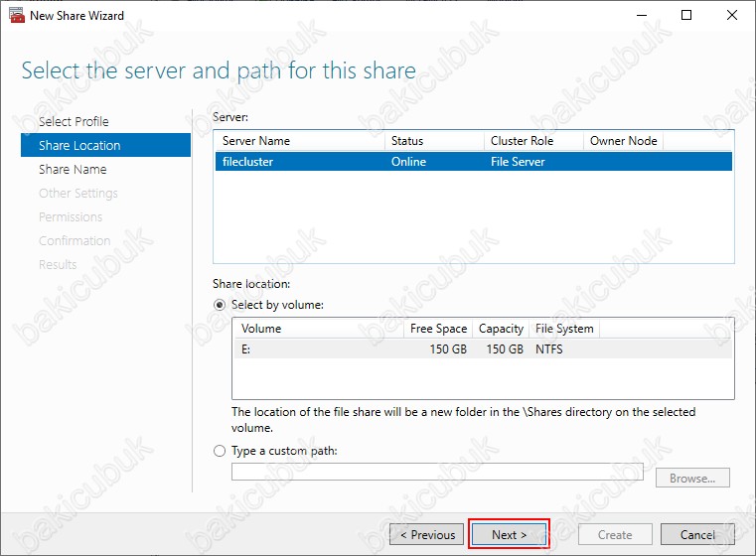This screenshot has height=556, width=756.
Task: Click the Results step in sidebar
Action: 58,264
